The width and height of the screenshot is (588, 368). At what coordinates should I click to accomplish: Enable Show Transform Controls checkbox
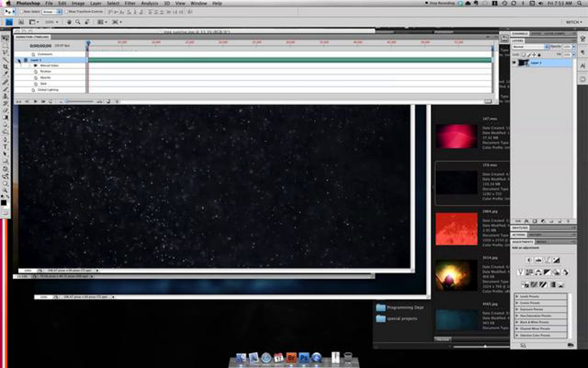pyautogui.click(x=66, y=12)
